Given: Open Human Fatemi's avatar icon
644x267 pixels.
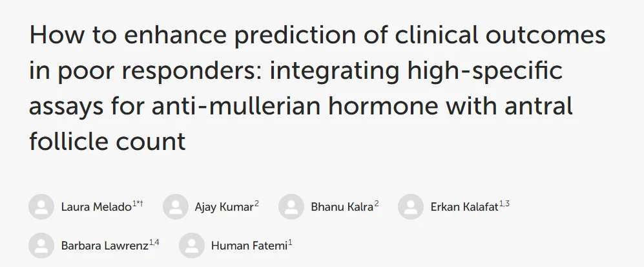Looking at the screenshot, I should pos(192,246).
